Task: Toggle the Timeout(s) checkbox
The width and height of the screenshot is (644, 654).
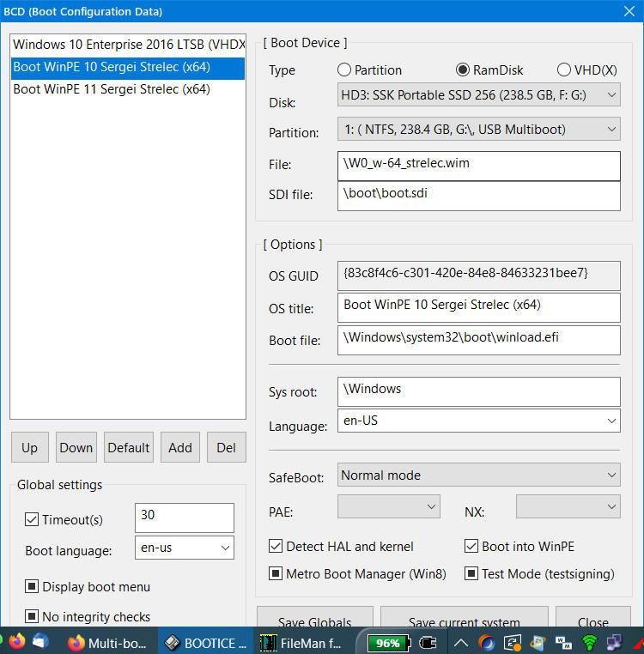Action: pos(32,519)
